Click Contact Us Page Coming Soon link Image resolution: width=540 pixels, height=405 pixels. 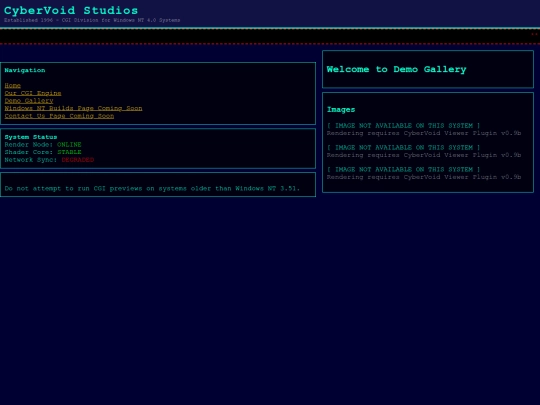point(59,116)
